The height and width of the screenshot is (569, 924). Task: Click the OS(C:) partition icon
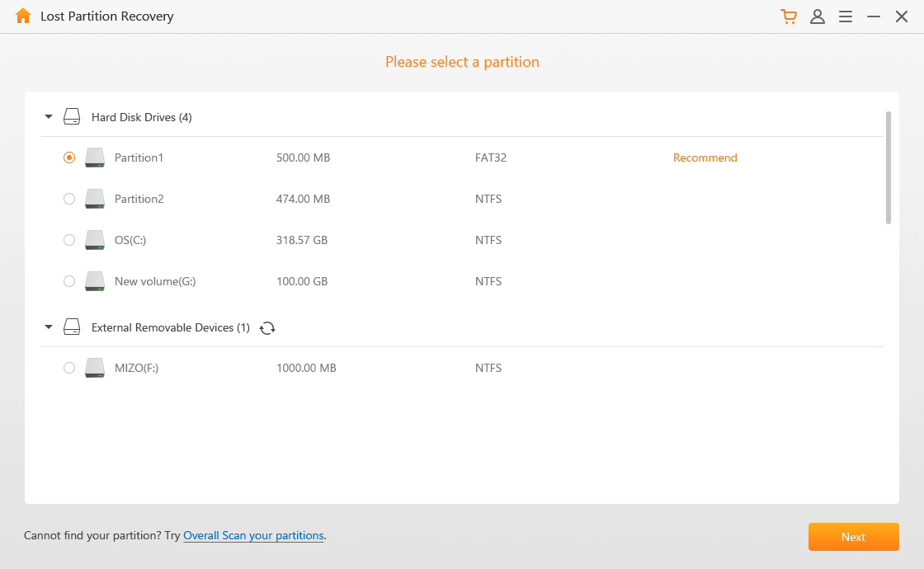94,239
